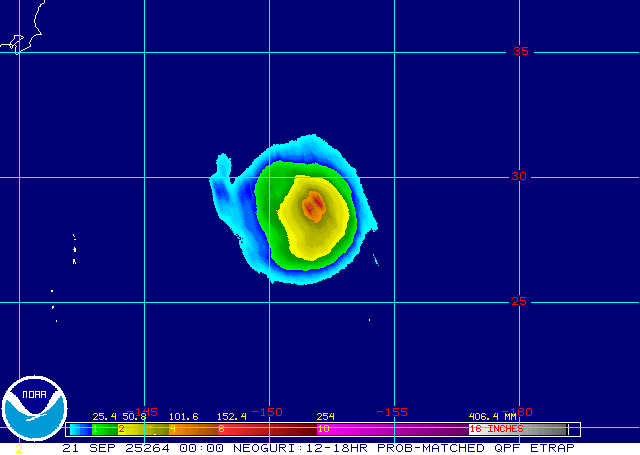The image size is (640, 455).
Task: Click the red storm core on the map
Action: [x=314, y=206]
